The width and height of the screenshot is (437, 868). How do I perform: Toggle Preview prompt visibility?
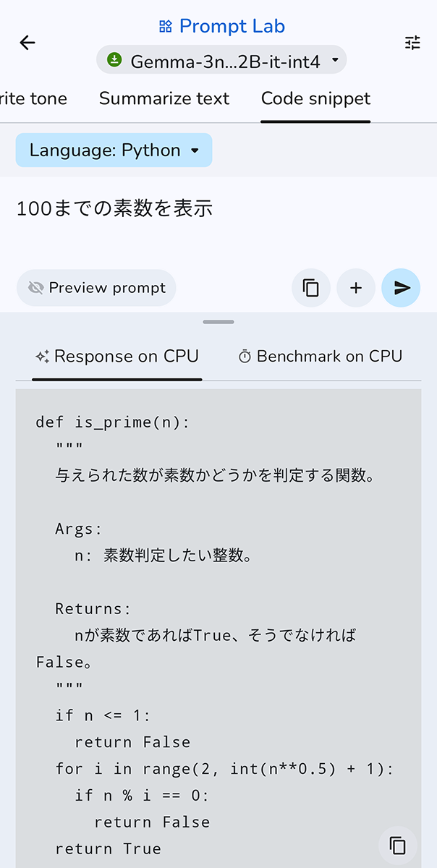tap(96, 288)
